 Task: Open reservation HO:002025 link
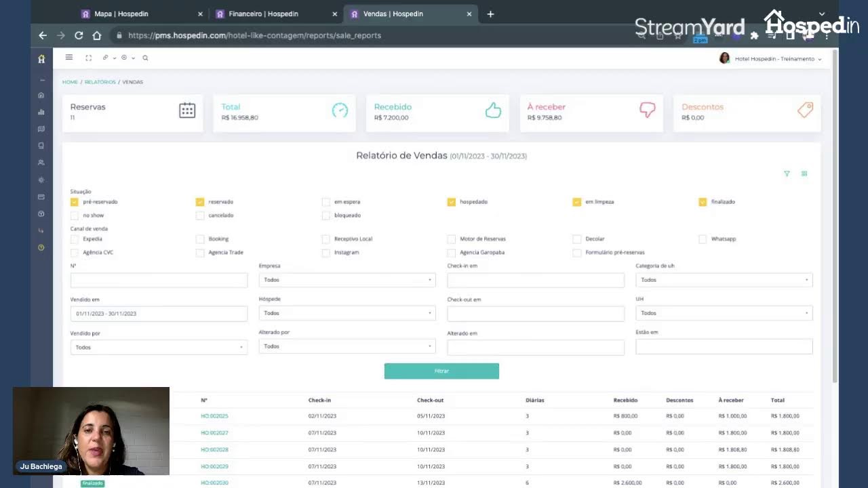click(x=214, y=416)
